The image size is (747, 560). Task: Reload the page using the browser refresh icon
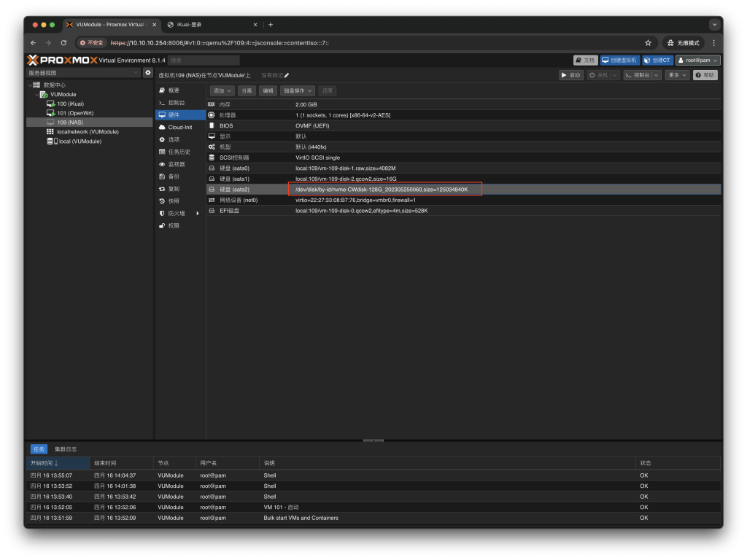coord(63,43)
